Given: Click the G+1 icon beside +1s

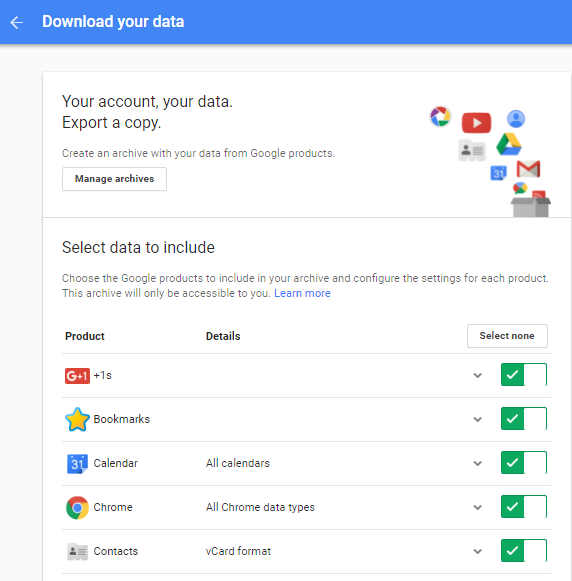Looking at the screenshot, I should (77, 376).
